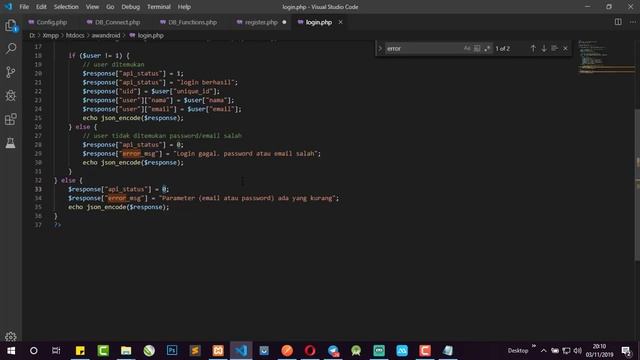The height and width of the screenshot is (360, 640).
Task: Open the Terminal menu
Action: coord(159,7)
